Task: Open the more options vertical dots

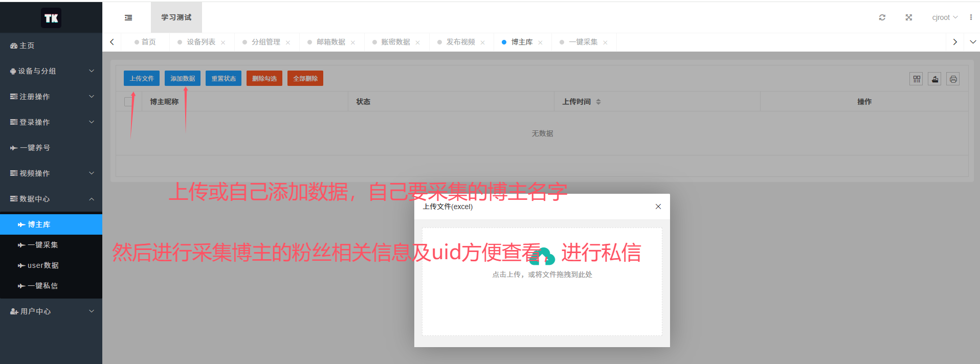Action: coord(971,17)
